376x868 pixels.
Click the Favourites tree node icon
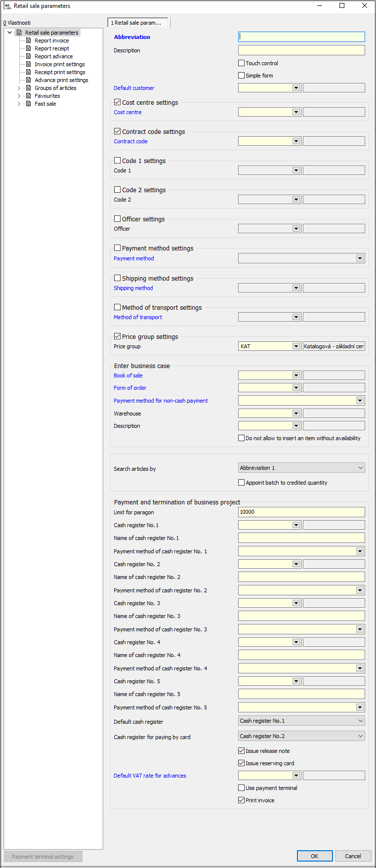click(29, 96)
